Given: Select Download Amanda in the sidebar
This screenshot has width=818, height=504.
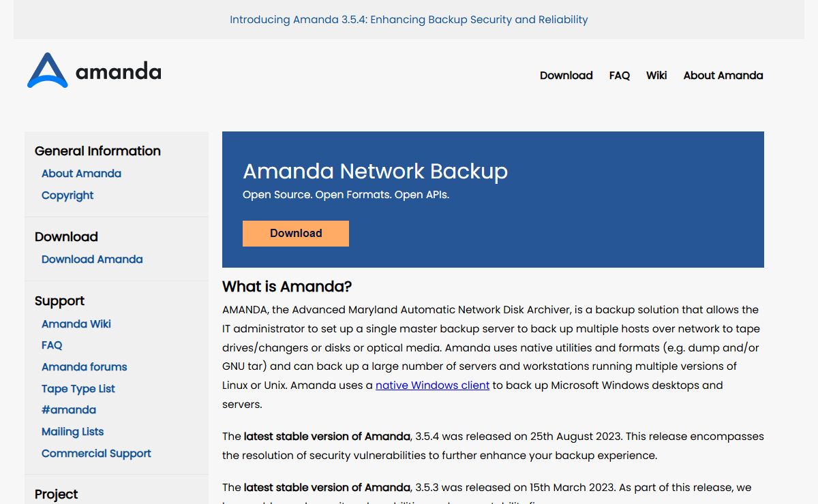Looking at the screenshot, I should pyautogui.click(x=92, y=259).
